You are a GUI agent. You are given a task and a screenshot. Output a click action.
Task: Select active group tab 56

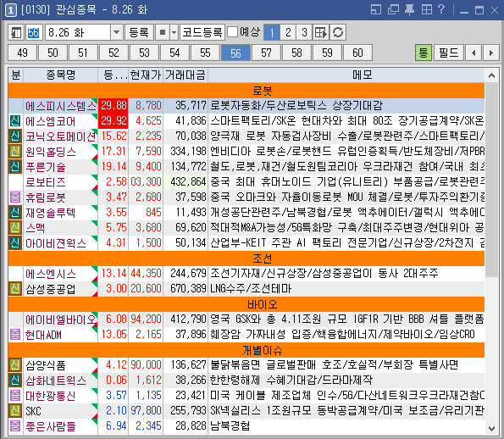[x=235, y=53]
